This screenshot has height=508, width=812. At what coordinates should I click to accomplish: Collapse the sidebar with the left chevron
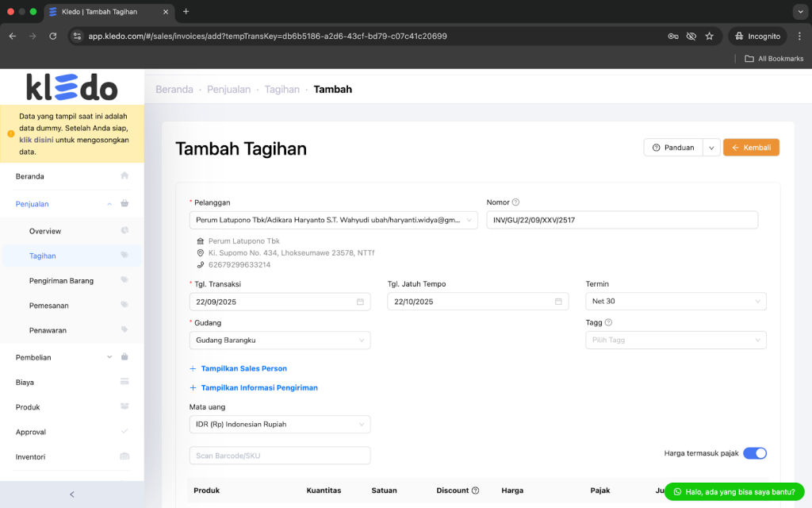point(72,495)
